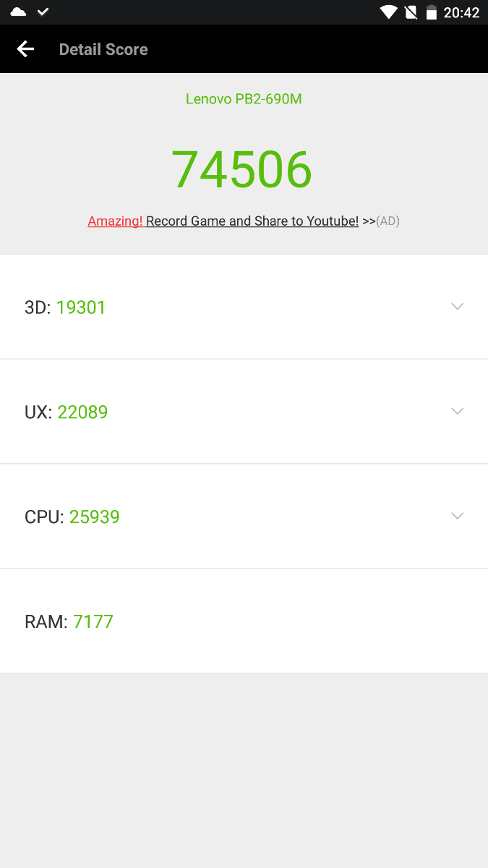
Task: Tap the "(AD)" label
Action: click(x=388, y=221)
